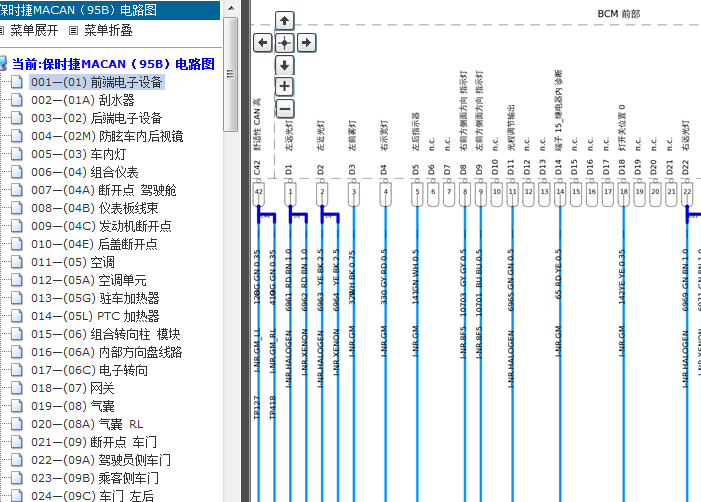This screenshot has width=701, height=502.
Task: Zoom out with the minus button
Action: (x=284, y=109)
